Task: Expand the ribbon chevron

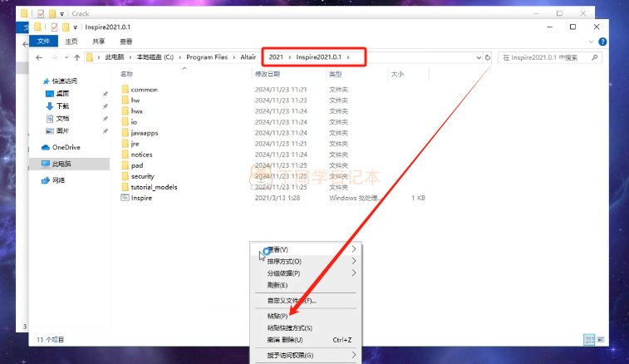Action: pyautogui.click(x=591, y=42)
